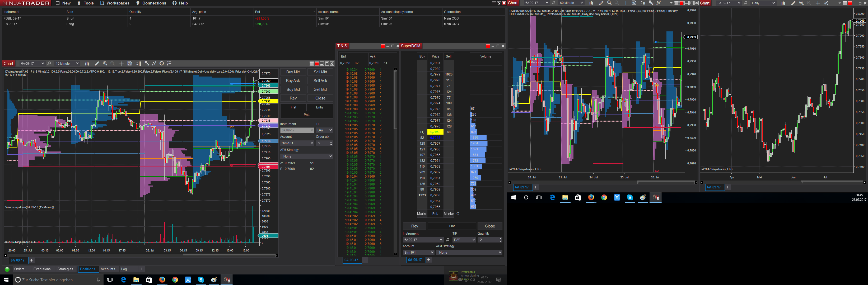
Task: Open bar type selector in 15 Minute chart
Action: 87,64
